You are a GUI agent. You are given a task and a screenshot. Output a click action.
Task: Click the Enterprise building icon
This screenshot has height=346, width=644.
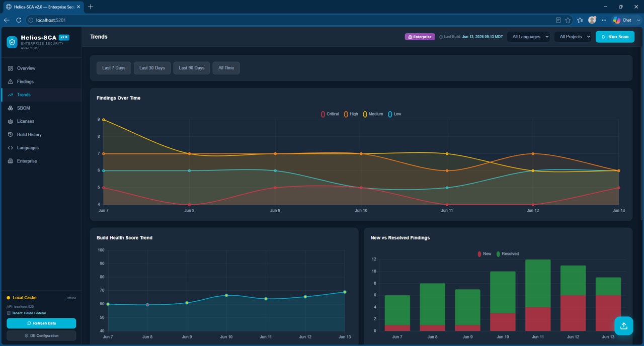pyautogui.click(x=10, y=161)
